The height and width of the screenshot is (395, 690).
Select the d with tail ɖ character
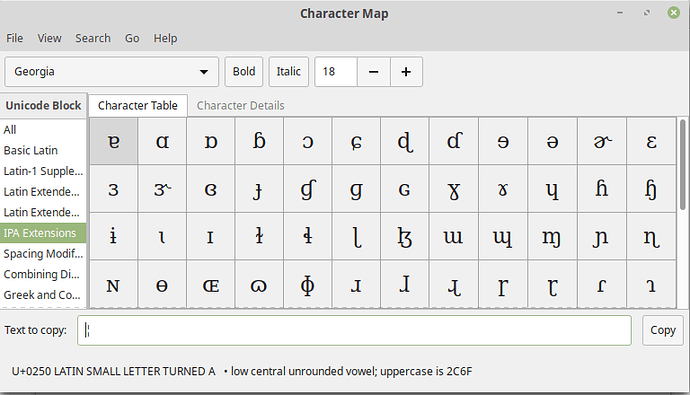click(405, 141)
